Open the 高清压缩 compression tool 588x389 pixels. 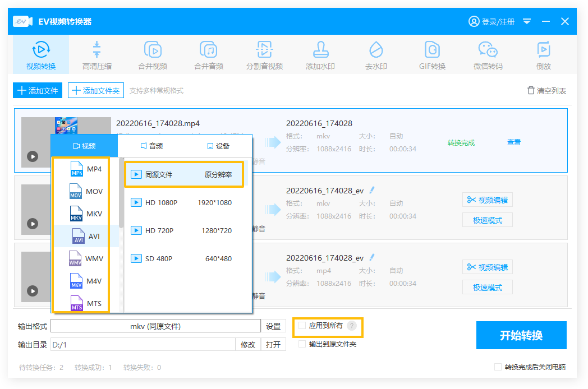[x=97, y=55]
